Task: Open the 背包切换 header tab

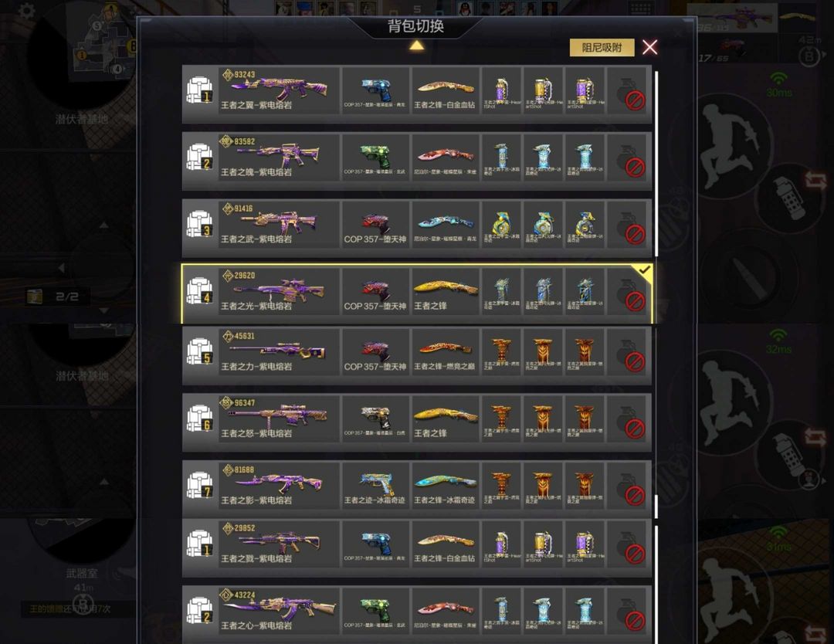Action: [416, 26]
